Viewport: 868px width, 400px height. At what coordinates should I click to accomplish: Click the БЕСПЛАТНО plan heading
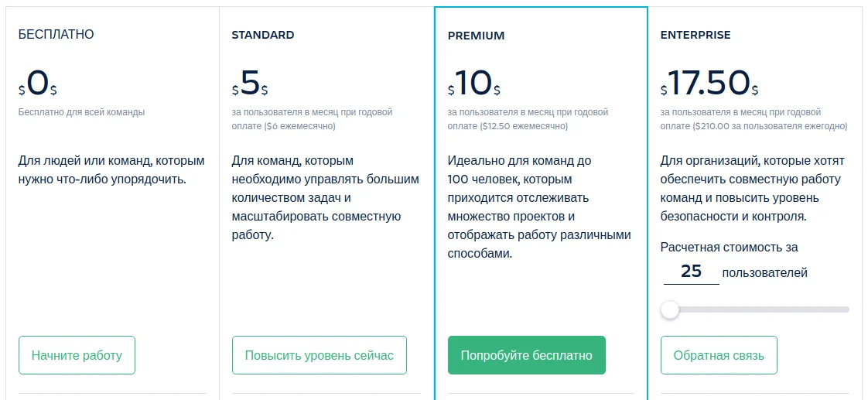(56, 34)
